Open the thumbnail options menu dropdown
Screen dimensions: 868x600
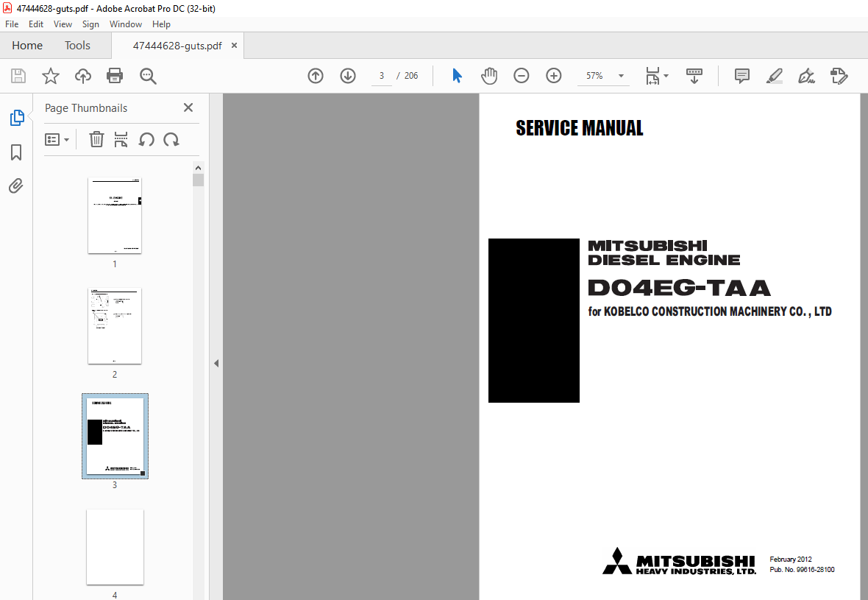tap(57, 140)
